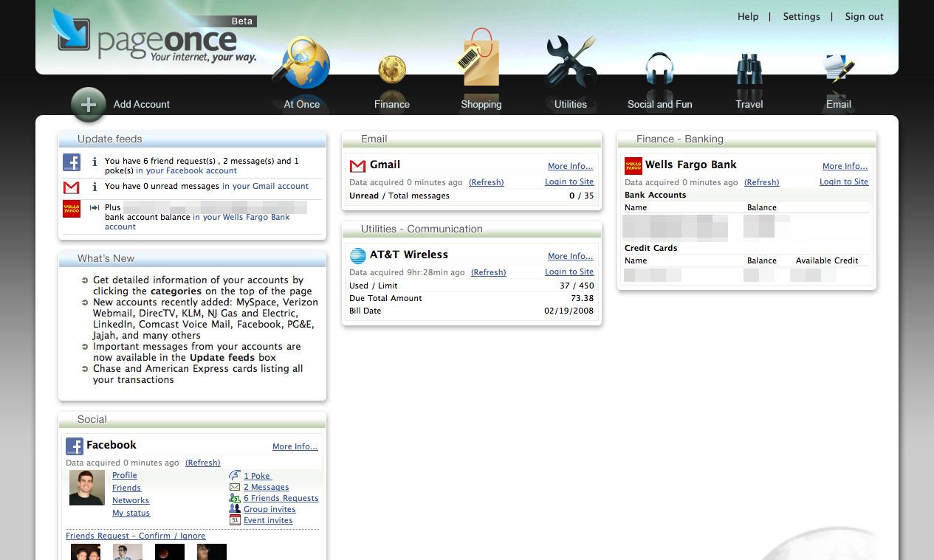934x560 pixels.
Task: Click Friends Request Confirm / Ignore link
Action: tap(136, 536)
